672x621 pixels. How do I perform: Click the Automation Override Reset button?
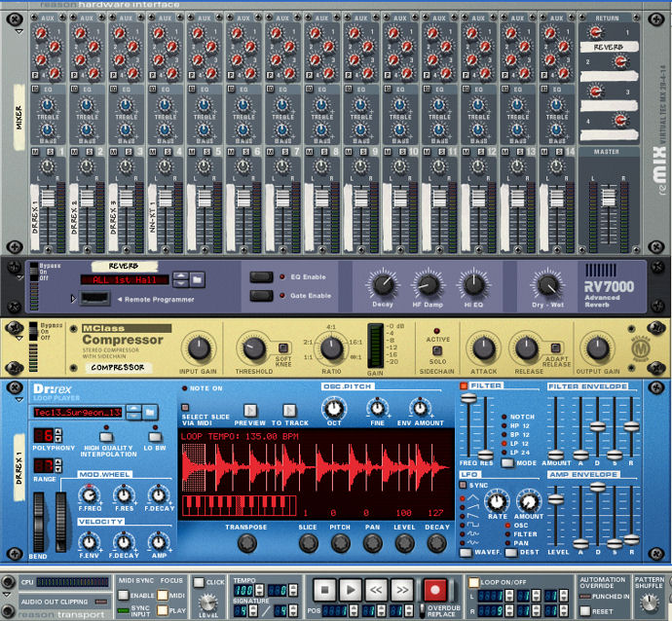coord(585,611)
